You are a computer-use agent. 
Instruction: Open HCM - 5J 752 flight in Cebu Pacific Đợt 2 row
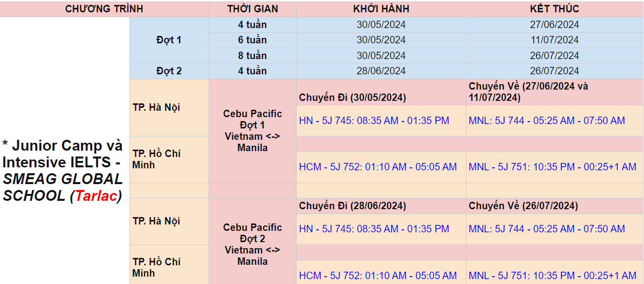[377, 276]
